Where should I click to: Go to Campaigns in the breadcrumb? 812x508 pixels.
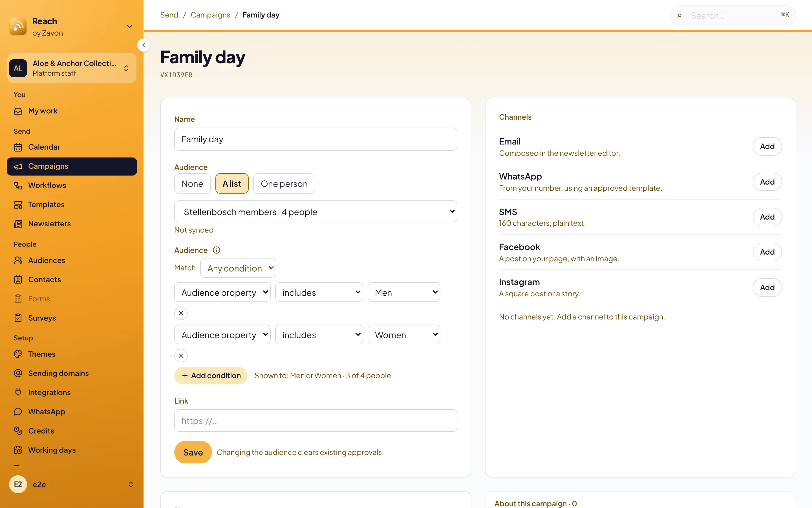(210, 15)
